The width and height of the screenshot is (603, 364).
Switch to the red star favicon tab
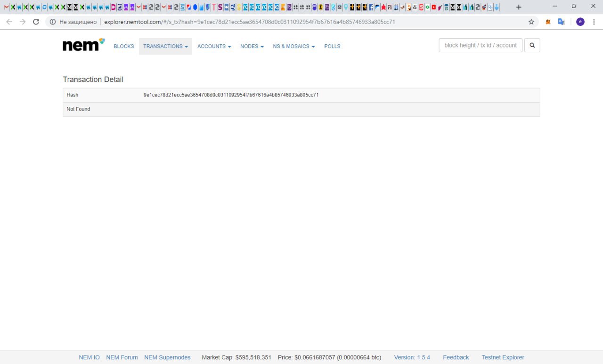pyautogui.click(x=383, y=7)
